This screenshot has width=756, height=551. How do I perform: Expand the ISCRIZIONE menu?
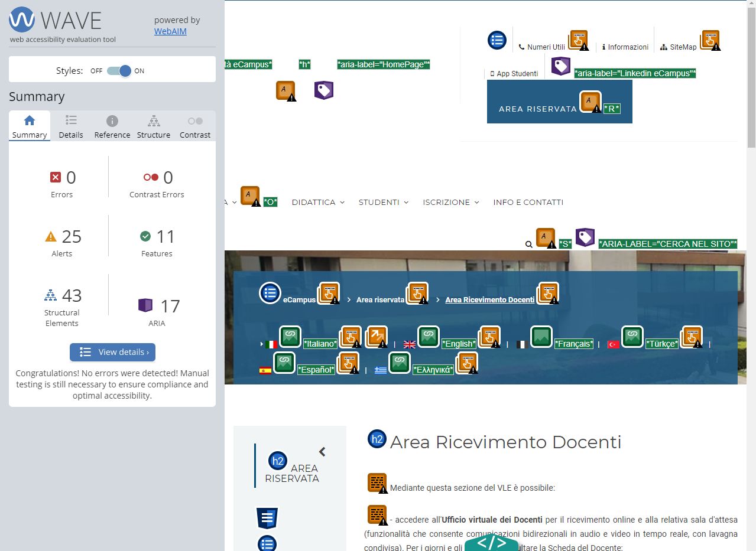pos(451,202)
